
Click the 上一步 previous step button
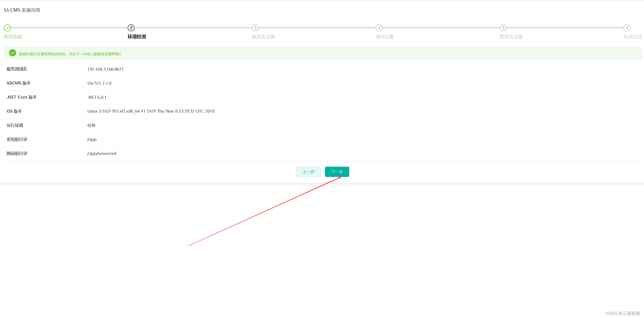pos(308,172)
